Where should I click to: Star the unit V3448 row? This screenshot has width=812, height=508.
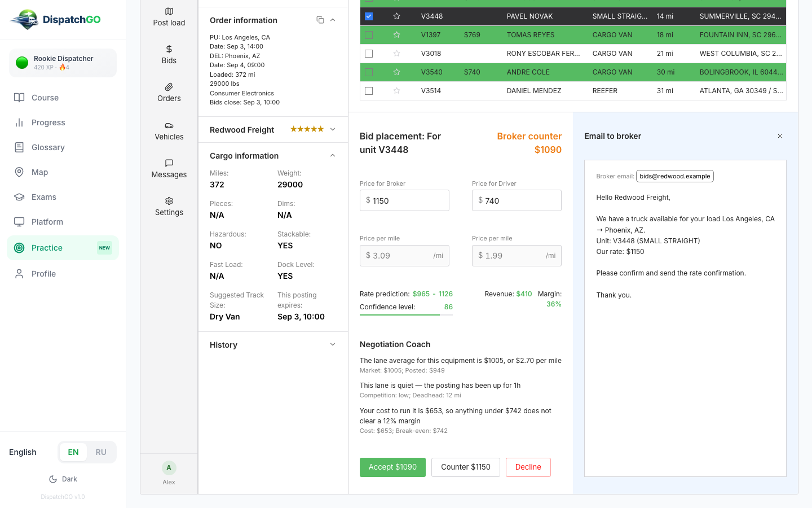tap(396, 16)
